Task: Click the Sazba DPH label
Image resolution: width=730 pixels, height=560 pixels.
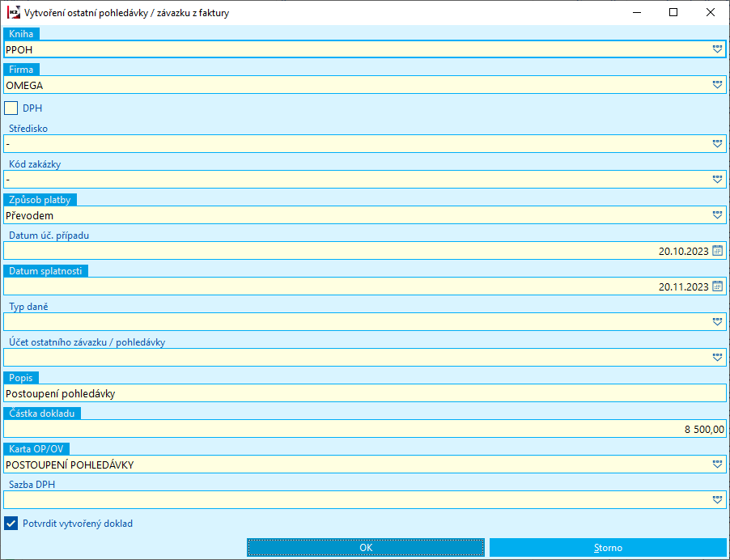Action: click(x=32, y=485)
